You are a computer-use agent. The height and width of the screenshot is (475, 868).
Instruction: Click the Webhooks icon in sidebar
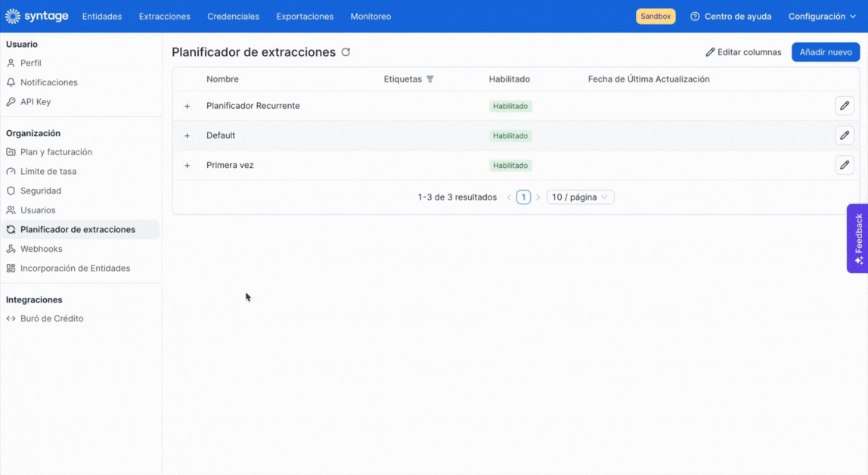tap(11, 249)
